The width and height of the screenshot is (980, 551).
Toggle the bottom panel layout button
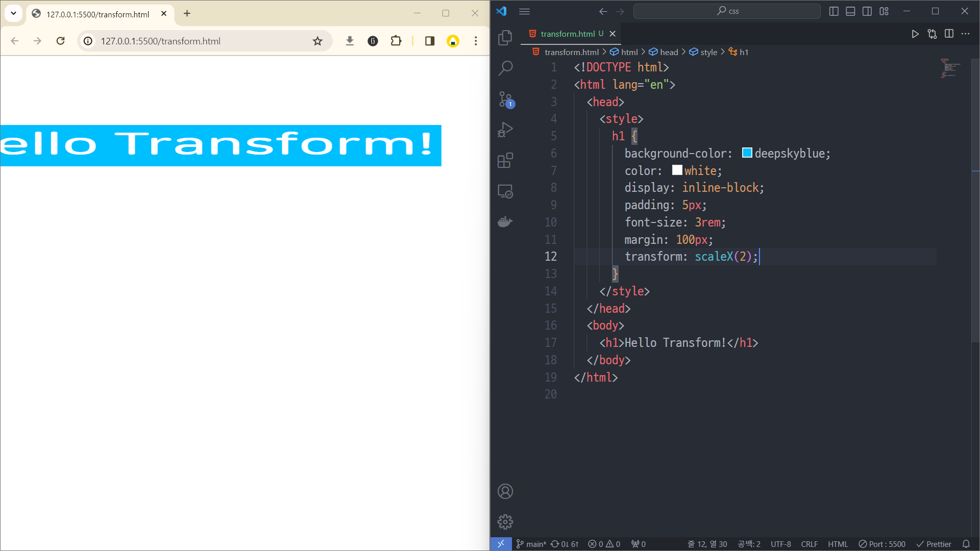pyautogui.click(x=850, y=11)
